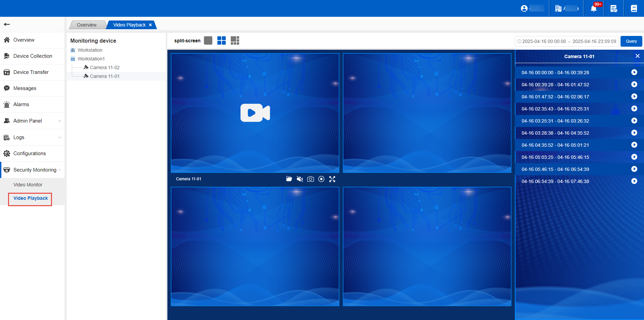
Task: Play the large video icon in first pane
Action: [255, 113]
